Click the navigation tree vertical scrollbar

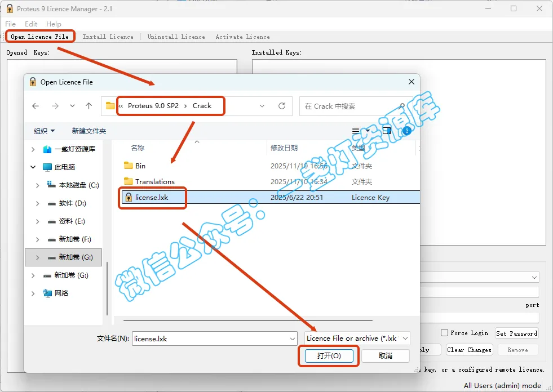coord(107,288)
